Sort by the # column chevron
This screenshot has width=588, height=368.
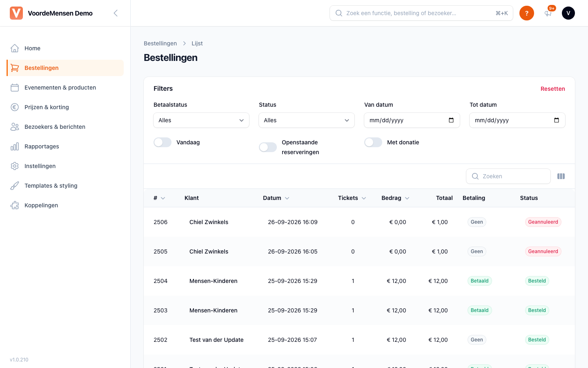tap(163, 198)
